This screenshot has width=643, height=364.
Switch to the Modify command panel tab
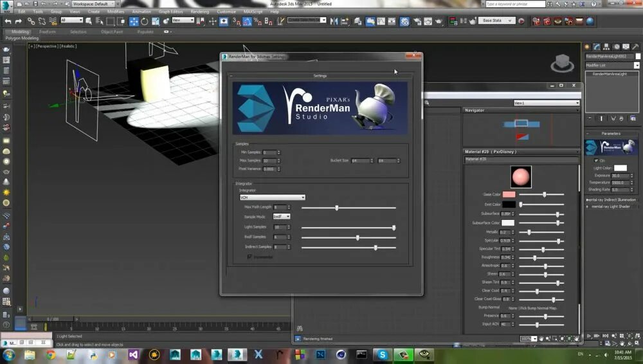pyautogui.click(x=597, y=47)
